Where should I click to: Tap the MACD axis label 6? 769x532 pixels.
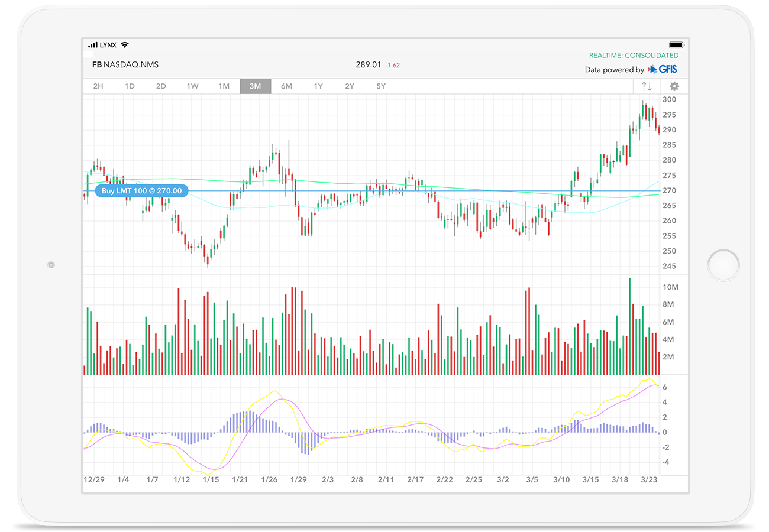pos(665,387)
